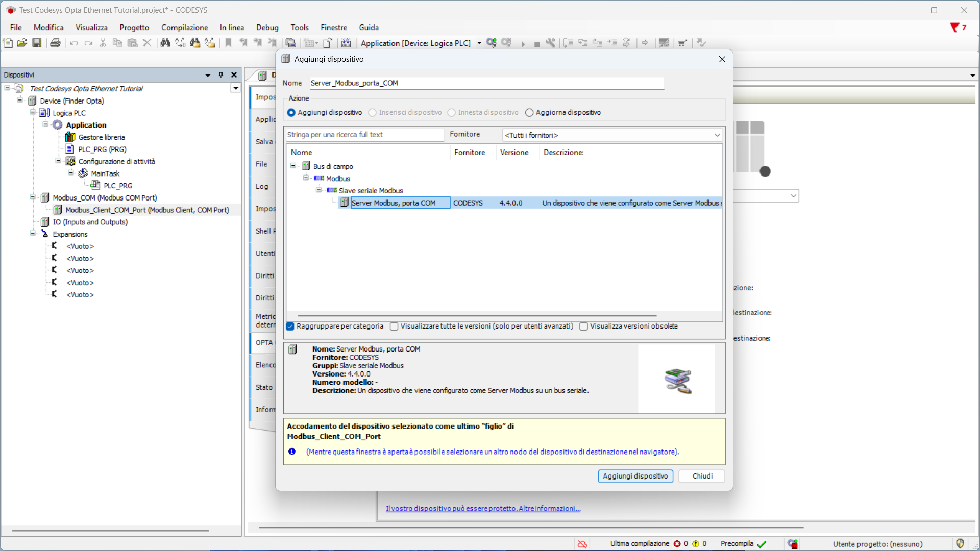The image size is (980, 551).
Task: Click the Login (green gear) toolbar icon
Action: pyautogui.click(x=491, y=43)
